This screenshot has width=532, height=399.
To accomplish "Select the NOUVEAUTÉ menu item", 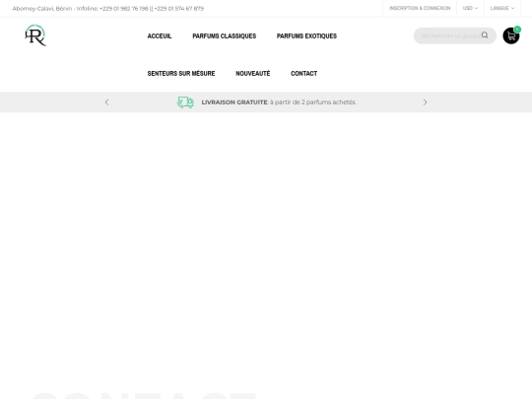I will [x=253, y=73].
